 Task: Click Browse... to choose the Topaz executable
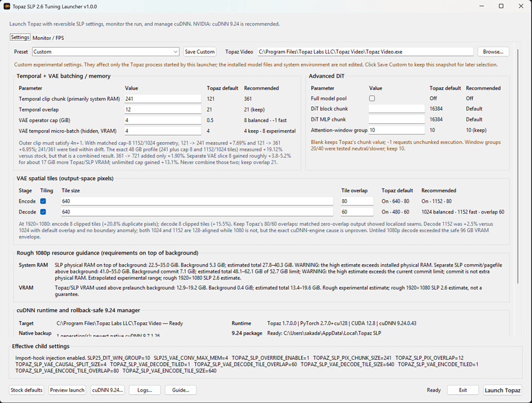tap(493, 51)
